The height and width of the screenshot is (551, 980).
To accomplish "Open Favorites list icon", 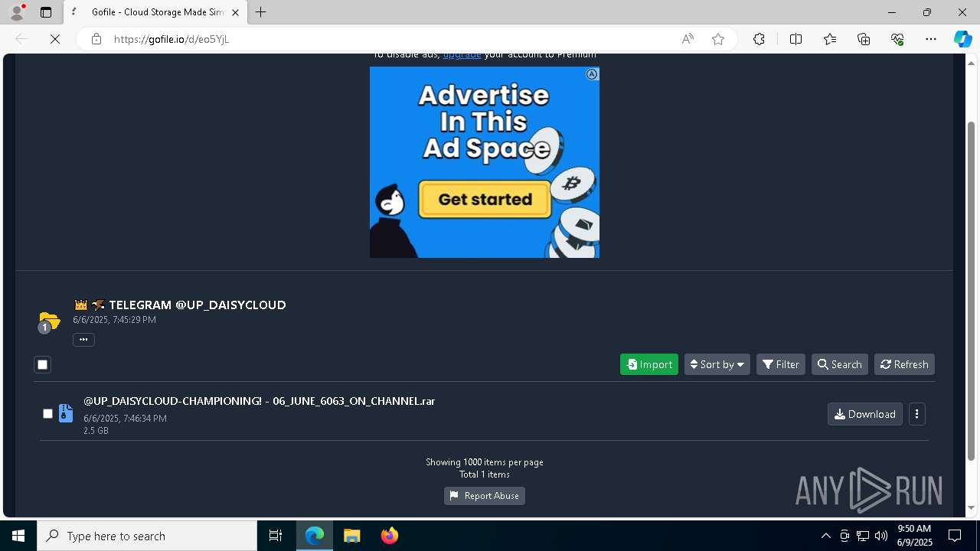I will click(x=830, y=39).
